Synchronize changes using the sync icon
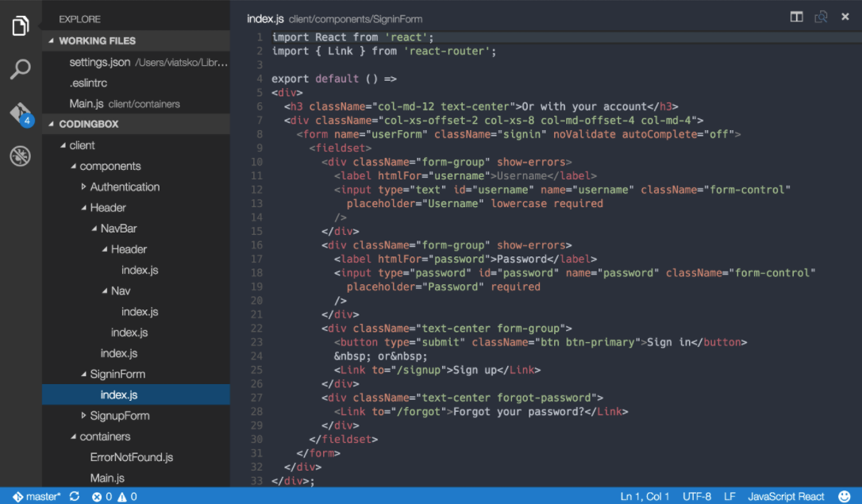This screenshot has width=862, height=504. (x=75, y=496)
